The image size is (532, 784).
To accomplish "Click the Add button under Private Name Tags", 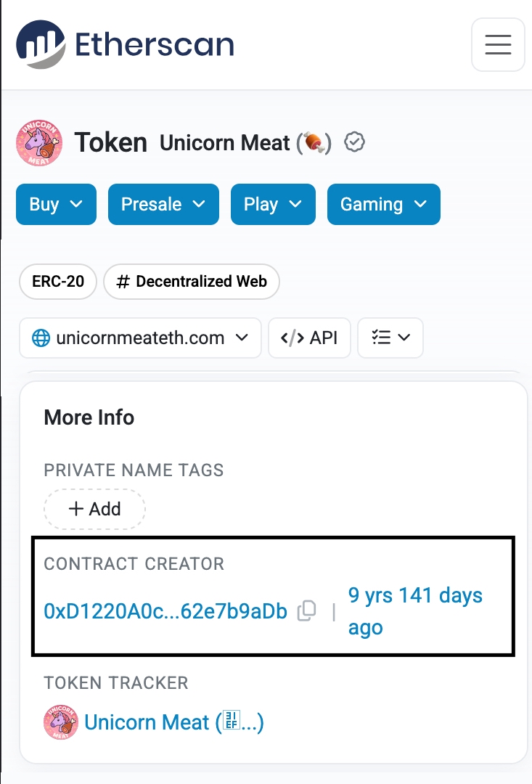I will (94, 509).
